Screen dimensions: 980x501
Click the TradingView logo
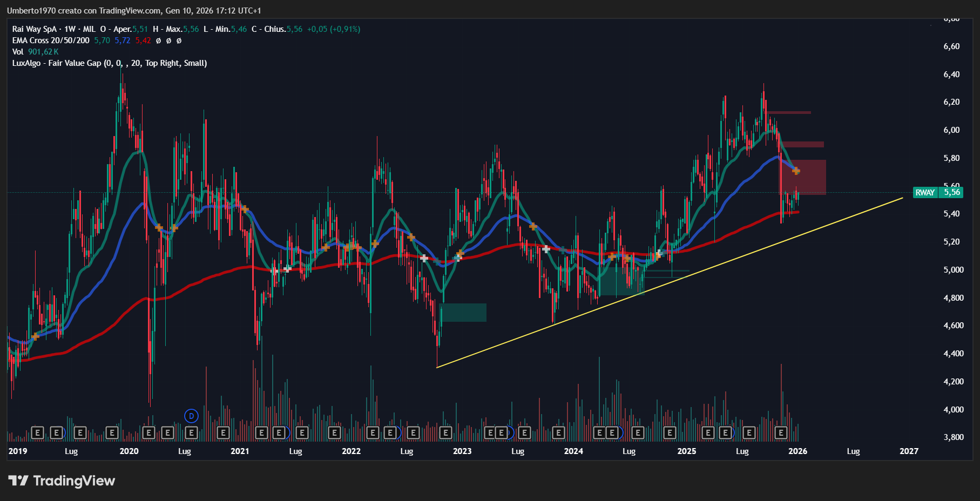click(x=62, y=480)
